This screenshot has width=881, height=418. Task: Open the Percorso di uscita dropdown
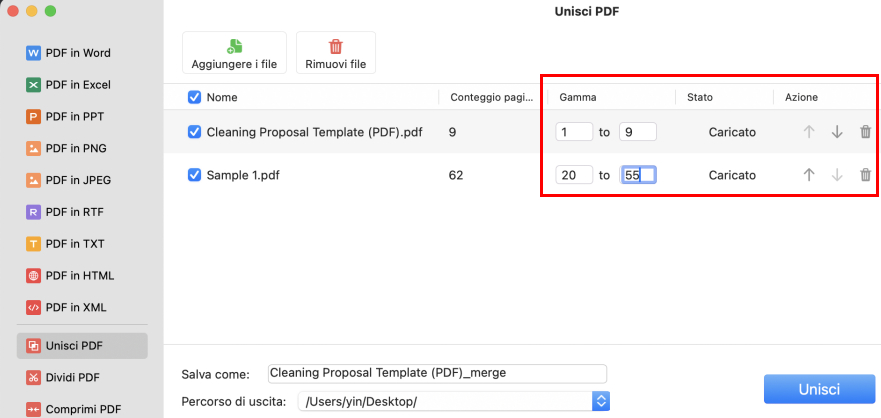click(601, 401)
